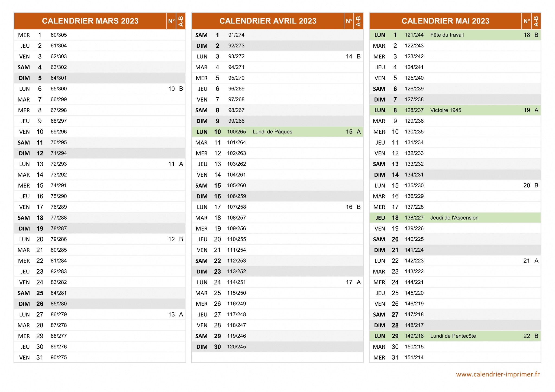Image resolution: width=555 pixels, height=392 pixels.
Task: Click day count 84/281 on March 25
Action: click(x=59, y=293)
